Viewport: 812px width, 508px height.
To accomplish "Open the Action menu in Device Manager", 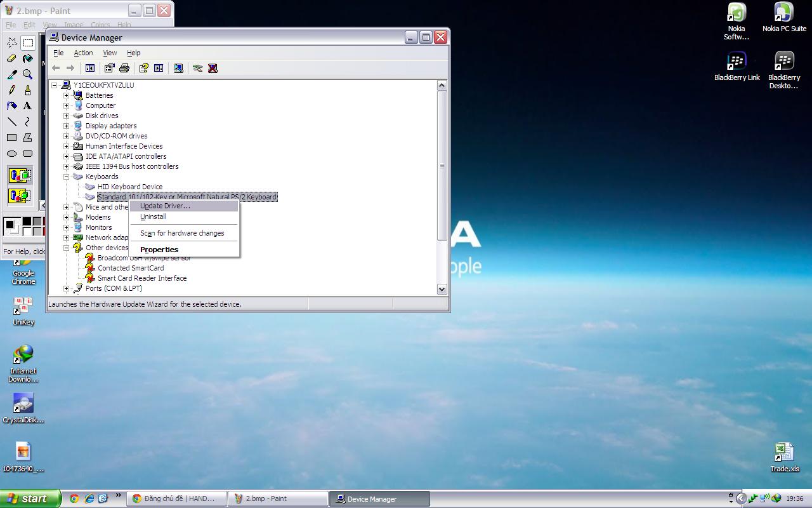I will [83, 53].
